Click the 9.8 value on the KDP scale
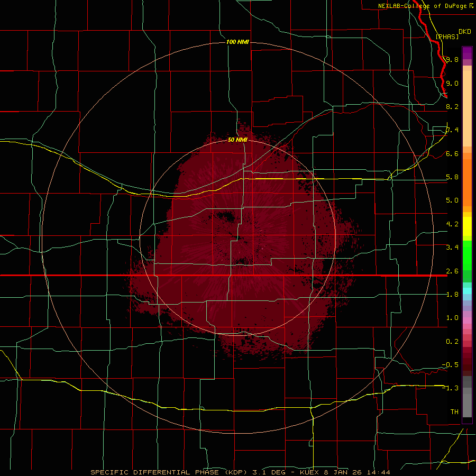476x476 pixels. [x=452, y=59]
